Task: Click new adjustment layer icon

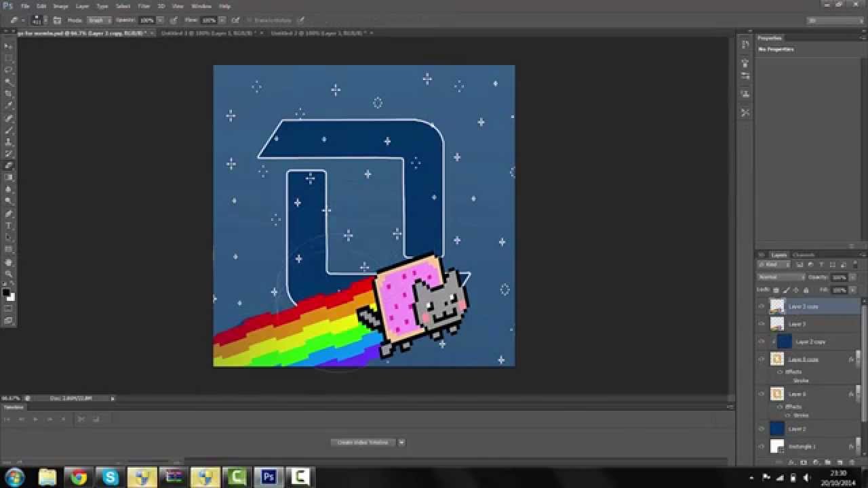Action: [816, 462]
